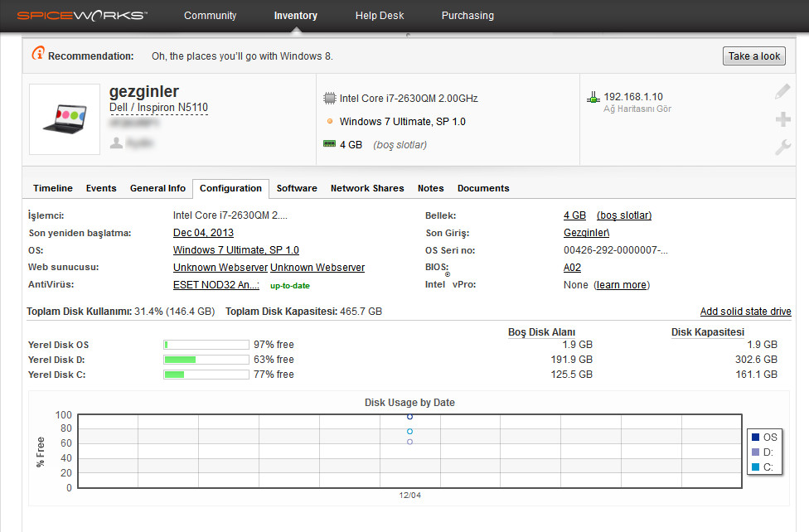The height and width of the screenshot is (532, 809).
Task: Click the CPU icon next to Intel Core i7
Action: (330, 98)
